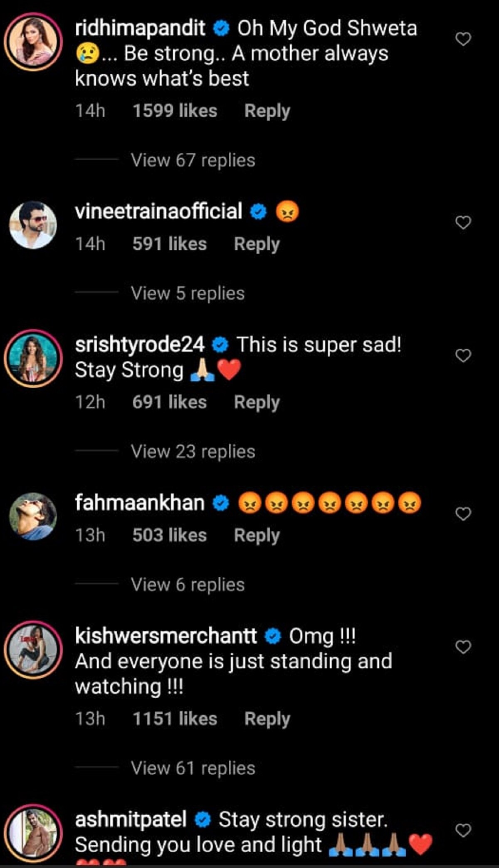499x868 pixels.
Task: Reply to kishwersmerchantt's comment
Action: (267, 719)
